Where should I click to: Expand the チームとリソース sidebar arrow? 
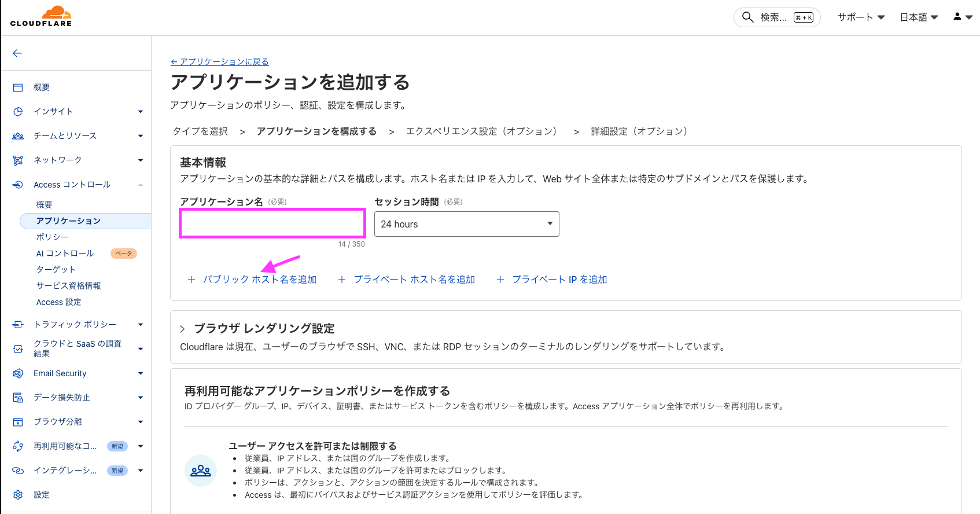(141, 136)
